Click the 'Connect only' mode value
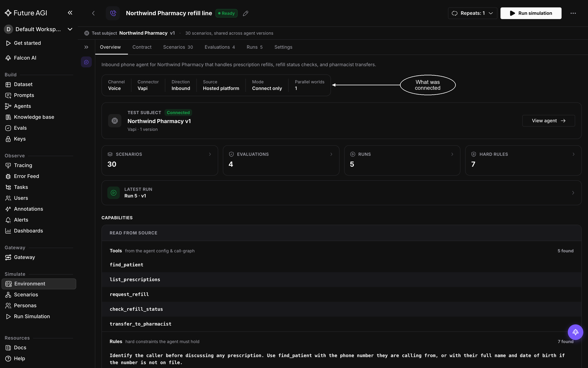Viewport: 588px width, 368px height. click(x=267, y=88)
